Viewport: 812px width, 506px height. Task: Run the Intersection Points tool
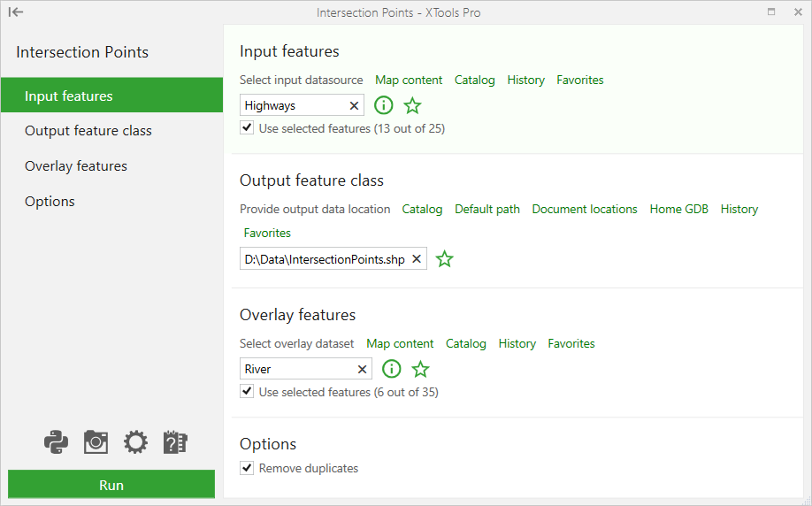(111, 485)
